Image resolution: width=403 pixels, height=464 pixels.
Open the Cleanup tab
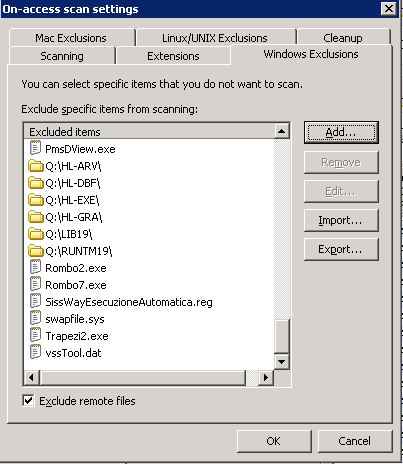pos(343,38)
